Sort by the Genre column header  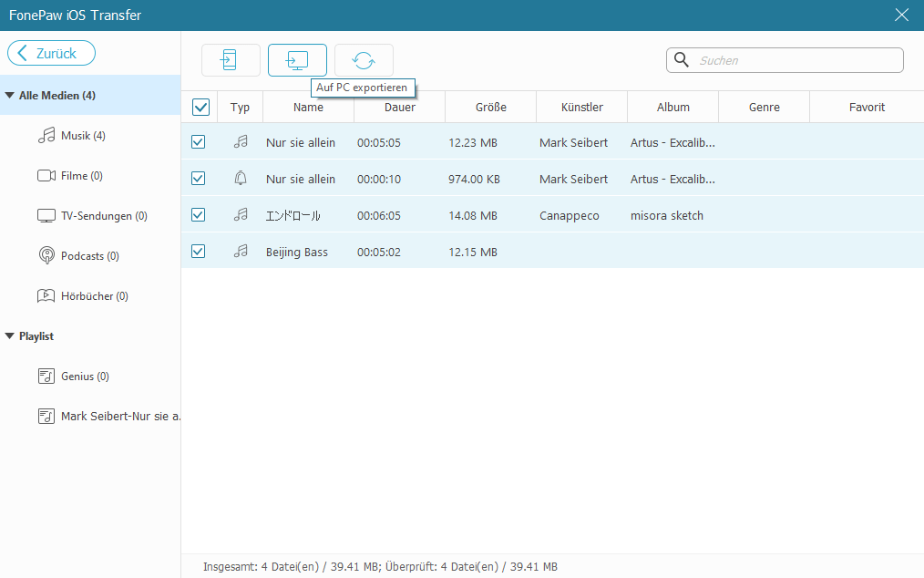[765, 108]
